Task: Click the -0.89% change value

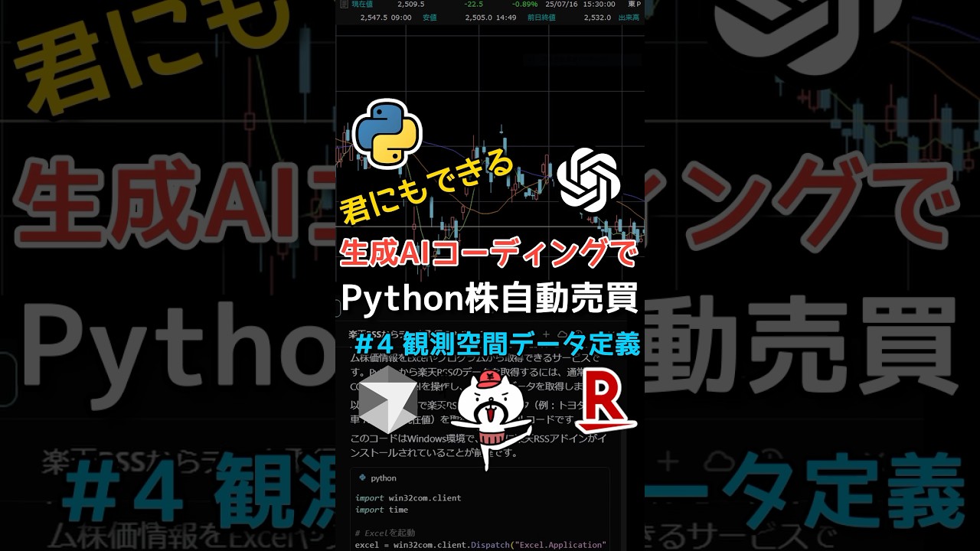Action: (526, 4)
